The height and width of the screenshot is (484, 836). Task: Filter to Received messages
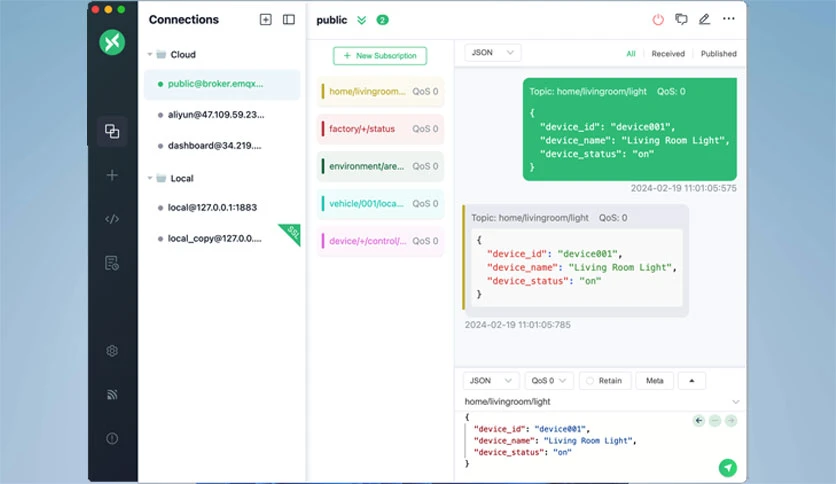668,53
